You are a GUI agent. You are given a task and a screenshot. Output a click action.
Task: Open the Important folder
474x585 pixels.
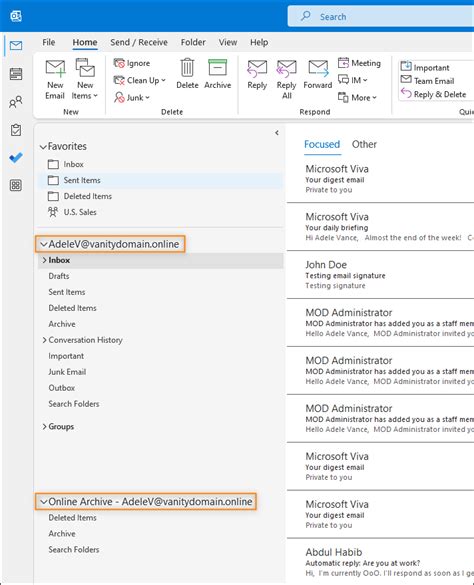[160, 356]
